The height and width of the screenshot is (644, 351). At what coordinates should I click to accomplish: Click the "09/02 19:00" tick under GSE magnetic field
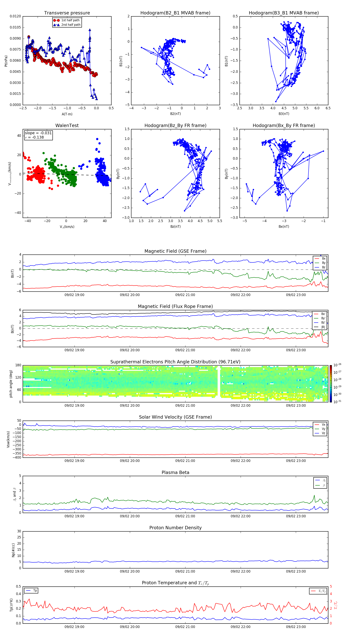click(x=74, y=295)
